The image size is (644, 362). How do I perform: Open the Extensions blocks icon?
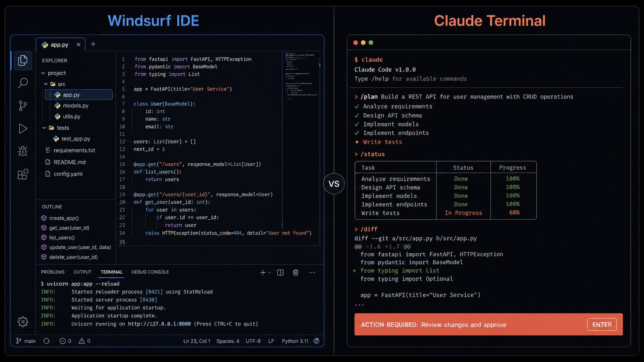23,174
